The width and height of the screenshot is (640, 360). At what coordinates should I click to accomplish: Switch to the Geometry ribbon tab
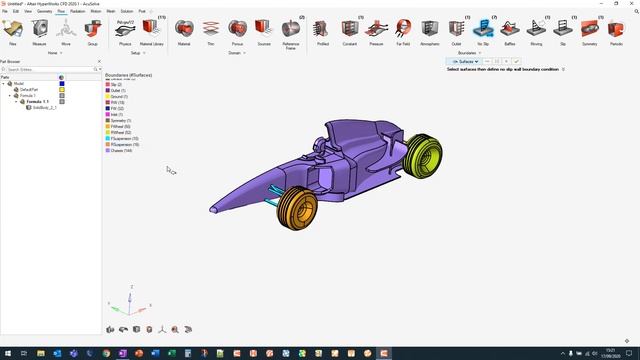coord(44,11)
